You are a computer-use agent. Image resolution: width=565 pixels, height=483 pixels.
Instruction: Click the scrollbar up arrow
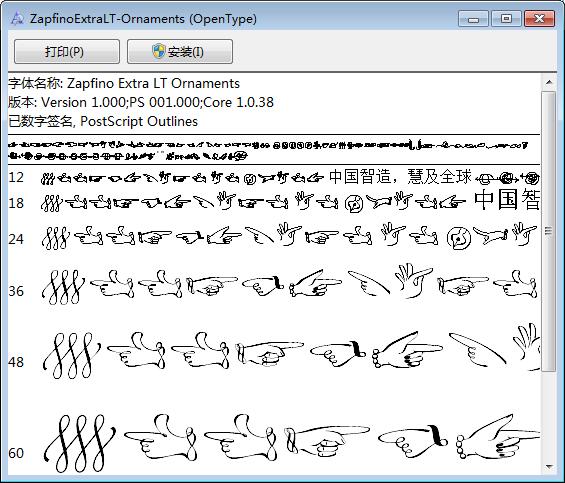click(x=549, y=83)
